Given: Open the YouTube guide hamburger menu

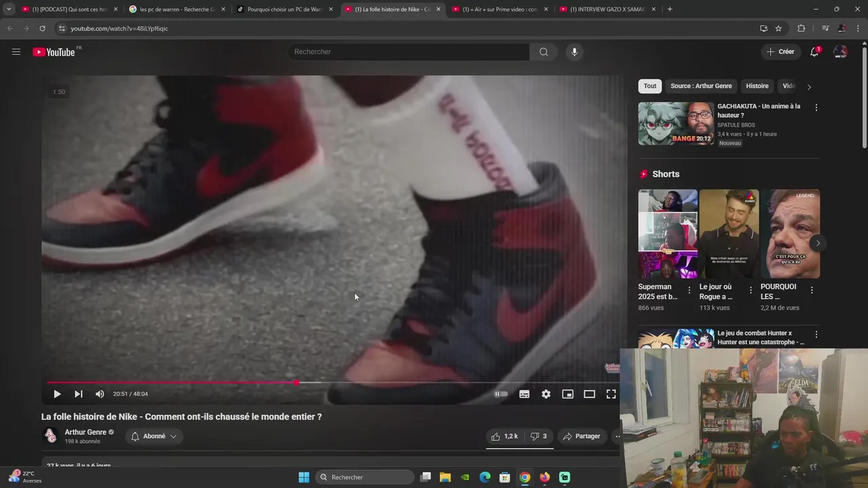Looking at the screenshot, I should (x=16, y=52).
